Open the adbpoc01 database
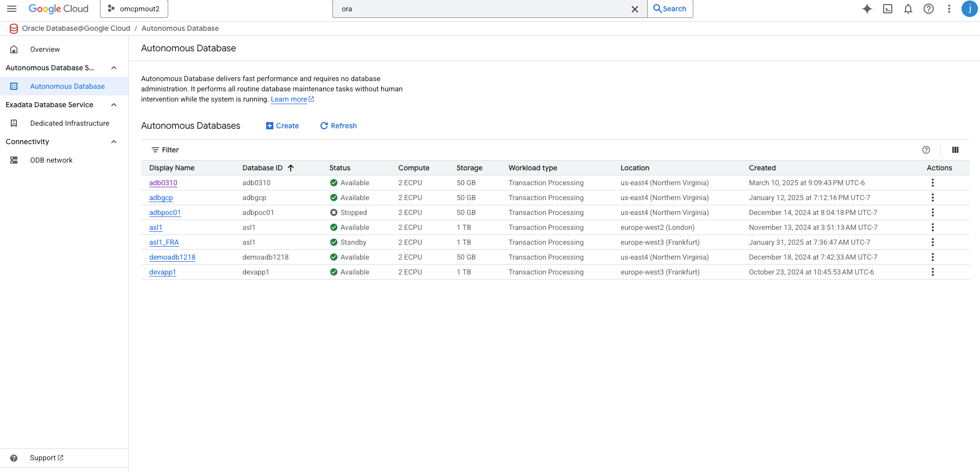 pos(165,212)
